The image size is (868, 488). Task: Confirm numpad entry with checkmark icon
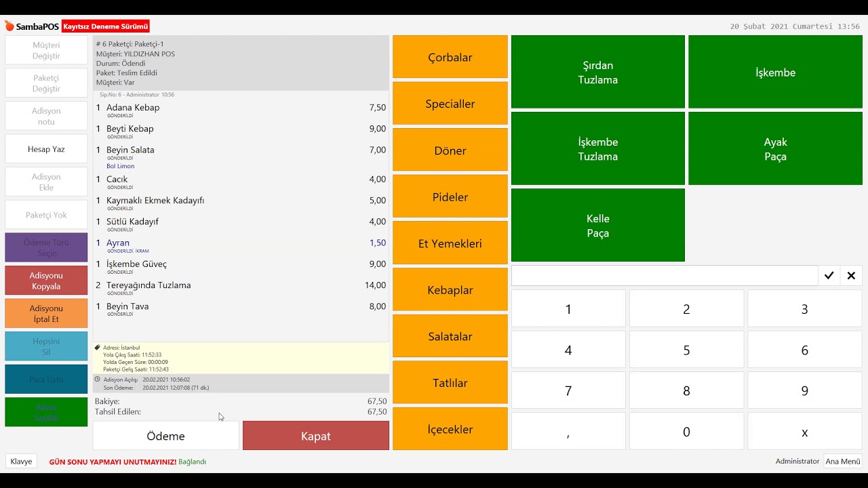click(x=829, y=276)
